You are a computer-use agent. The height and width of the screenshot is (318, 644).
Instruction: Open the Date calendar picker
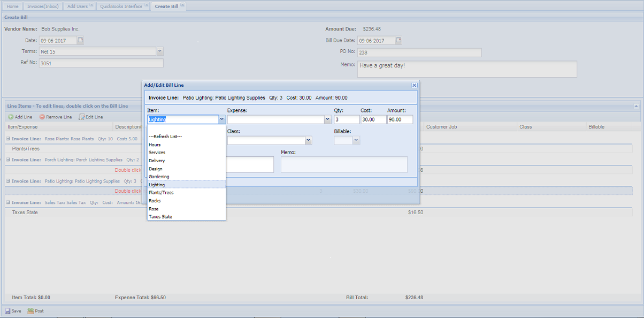tap(80, 40)
